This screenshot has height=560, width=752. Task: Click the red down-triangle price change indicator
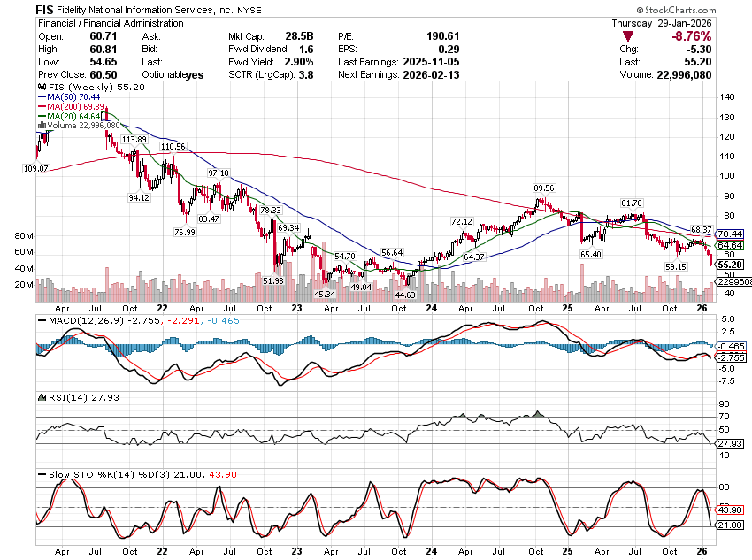click(x=626, y=36)
